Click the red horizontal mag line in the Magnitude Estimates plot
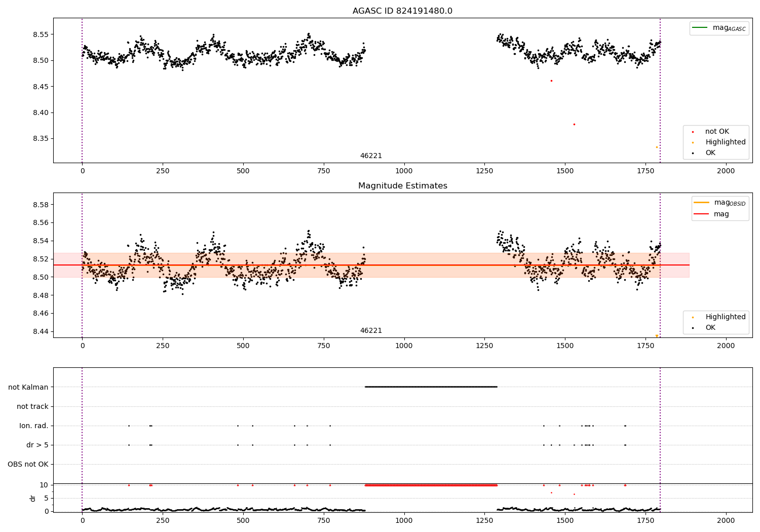This screenshot has height=532, width=760. point(371,265)
